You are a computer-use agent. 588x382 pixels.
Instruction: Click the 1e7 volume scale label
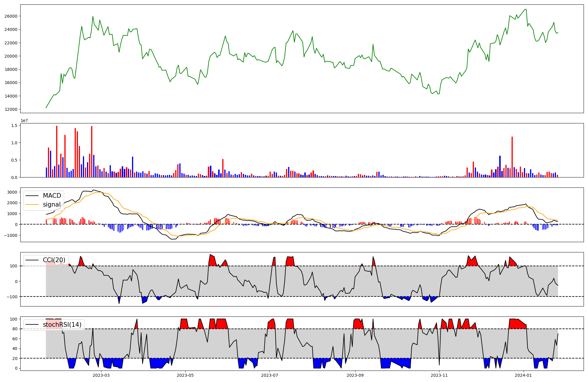coord(24,120)
